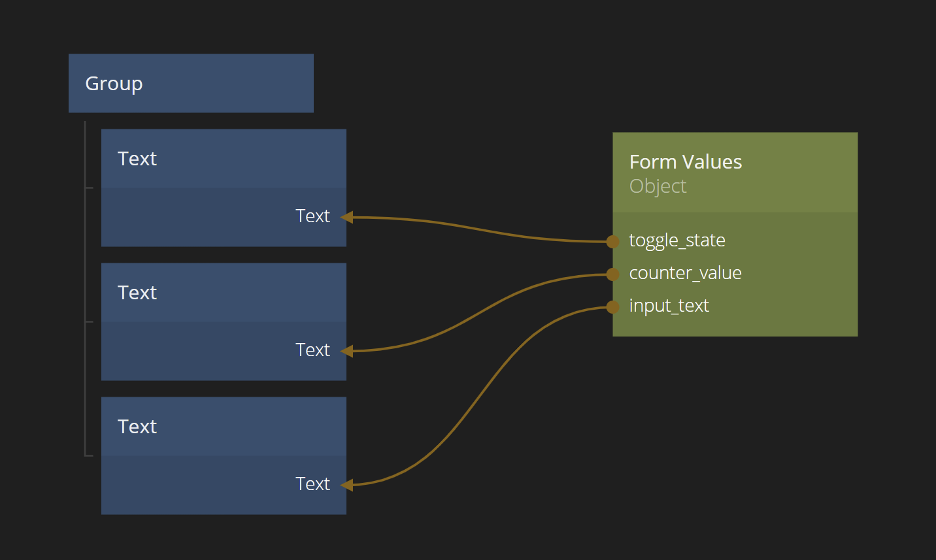Click Text input label fed by toggle_state
Screen dimensions: 936x560
[x=312, y=216]
